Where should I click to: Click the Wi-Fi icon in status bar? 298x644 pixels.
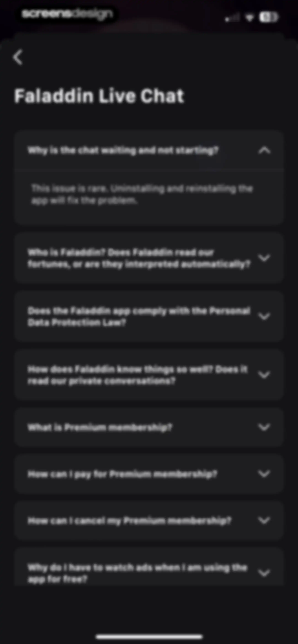coord(249,18)
